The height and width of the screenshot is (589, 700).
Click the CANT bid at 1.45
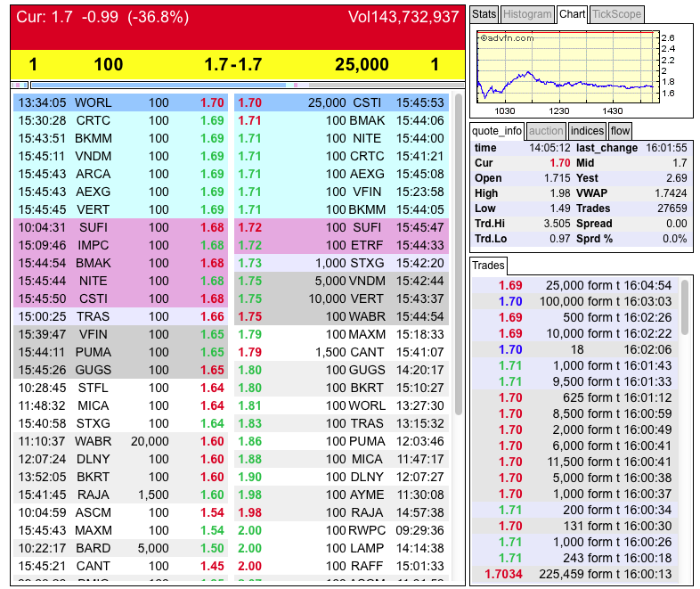pyautogui.click(x=120, y=566)
